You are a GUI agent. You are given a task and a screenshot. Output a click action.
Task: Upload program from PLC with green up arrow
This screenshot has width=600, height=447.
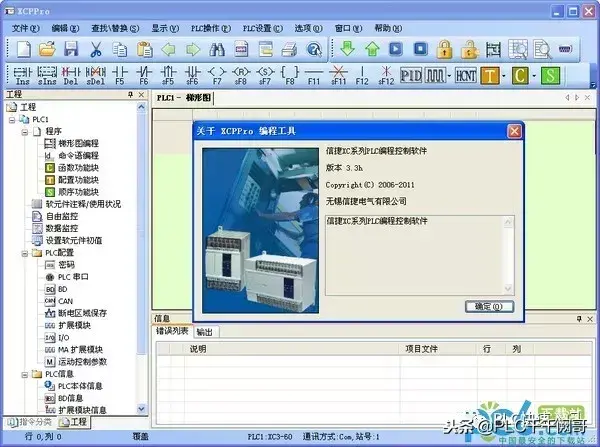[x=372, y=49]
